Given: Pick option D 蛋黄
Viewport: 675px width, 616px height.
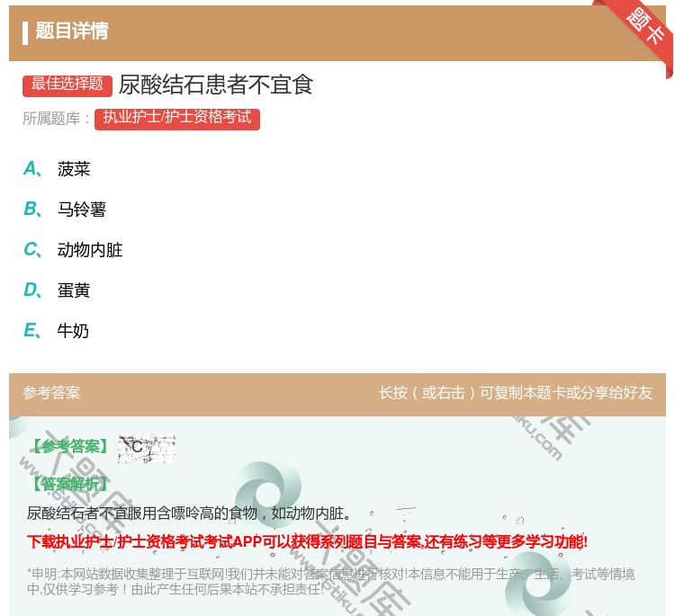Looking at the screenshot, I should tap(57, 290).
